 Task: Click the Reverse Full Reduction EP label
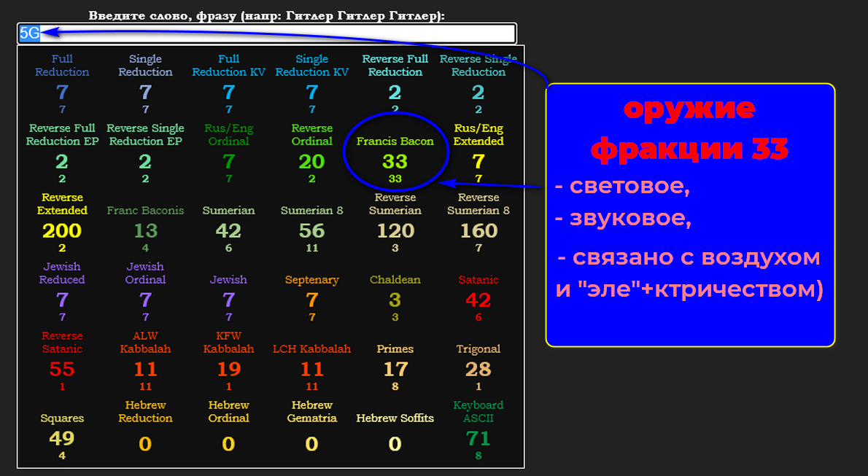[62, 135]
